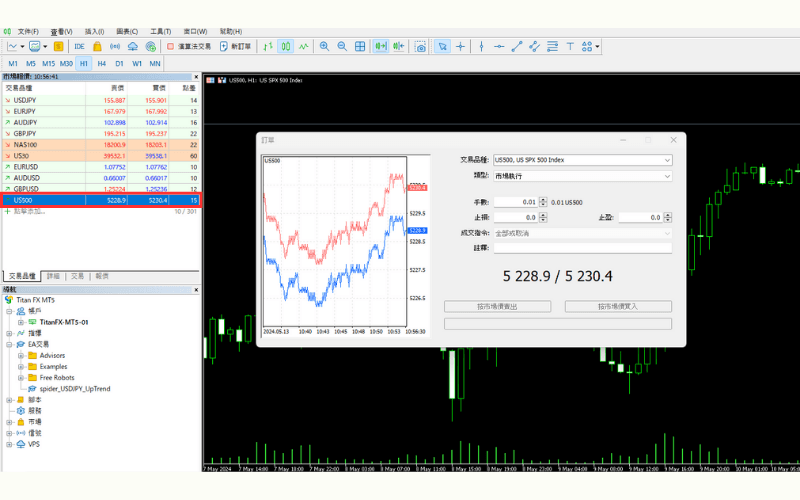800x500 pixels.
Task: Open the IDE MetaEditor icon
Action: click(79, 46)
